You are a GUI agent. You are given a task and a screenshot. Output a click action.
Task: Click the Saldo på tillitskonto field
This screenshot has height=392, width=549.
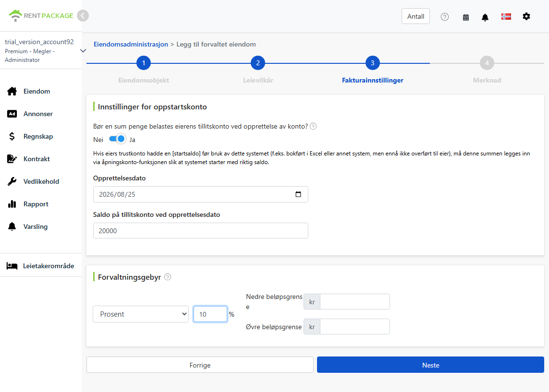click(201, 231)
